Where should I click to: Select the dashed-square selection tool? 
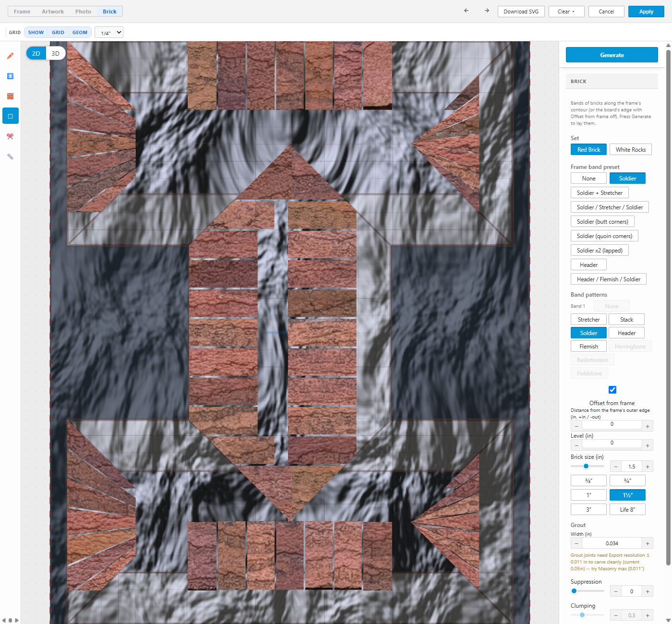click(10, 116)
